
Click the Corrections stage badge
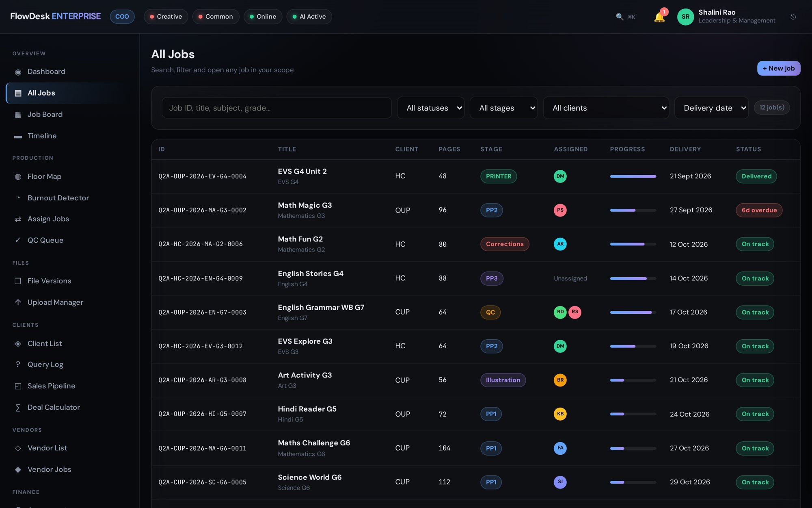[x=505, y=244]
